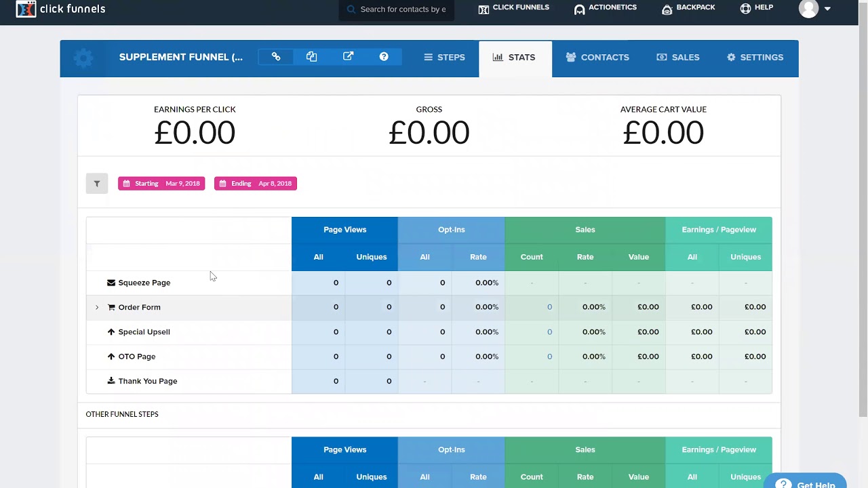Click the clone funnel copy icon
The image size is (868, 488).
tap(311, 57)
